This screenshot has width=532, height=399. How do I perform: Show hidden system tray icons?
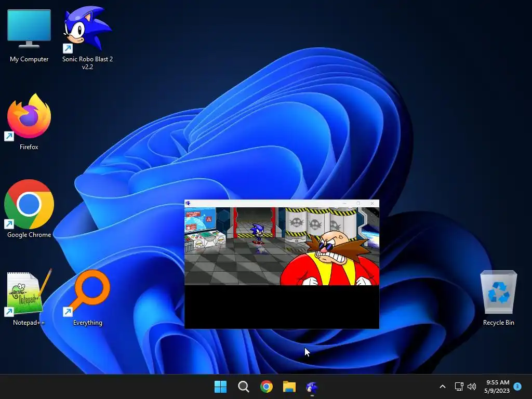[x=443, y=387]
